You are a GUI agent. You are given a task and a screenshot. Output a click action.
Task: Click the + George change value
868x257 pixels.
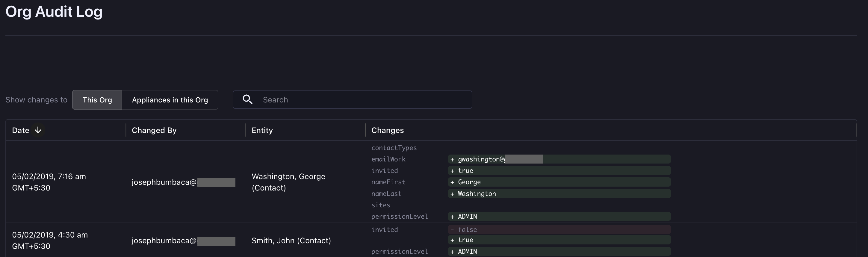pos(559,182)
